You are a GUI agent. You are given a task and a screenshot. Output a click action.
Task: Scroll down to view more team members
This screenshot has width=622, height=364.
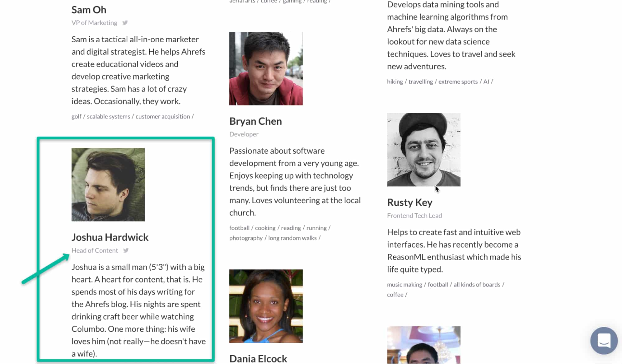click(311, 182)
